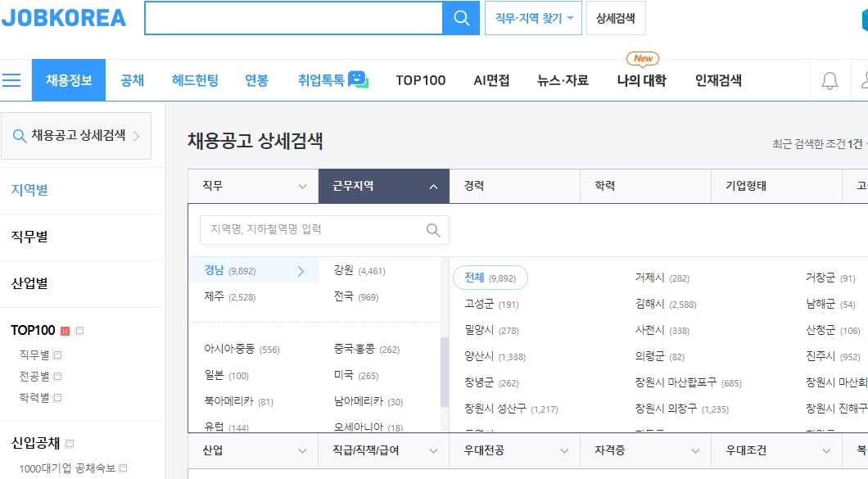Open the 뉴스·자료 nav tab
The width and height of the screenshot is (868, 479).
click(563, 81)
